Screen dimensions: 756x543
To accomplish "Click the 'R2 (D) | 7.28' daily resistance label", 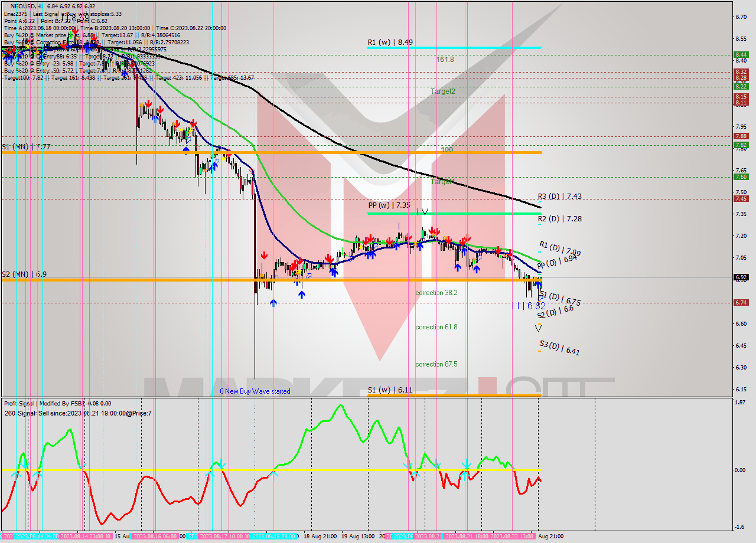I will click(x=559, y=218).
